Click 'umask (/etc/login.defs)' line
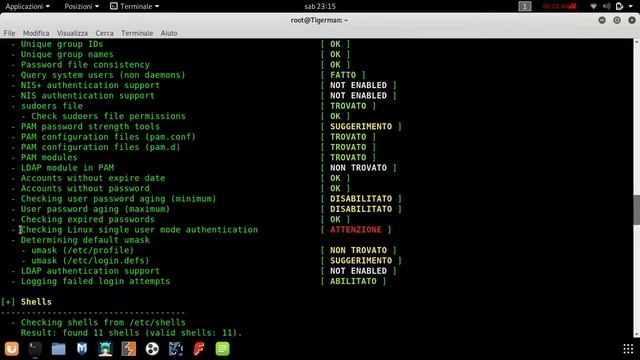640x360 pixels. point(90,260)
